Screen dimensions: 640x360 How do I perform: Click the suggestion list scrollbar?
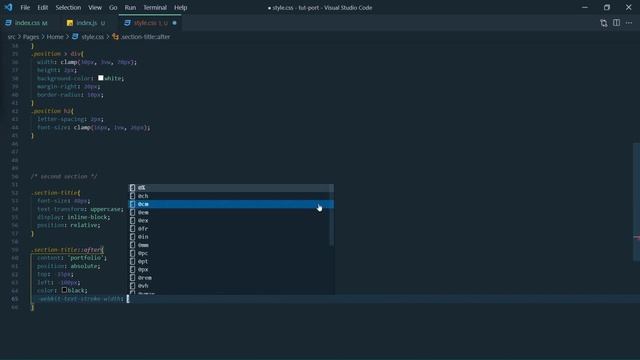(x=331, y=215)
